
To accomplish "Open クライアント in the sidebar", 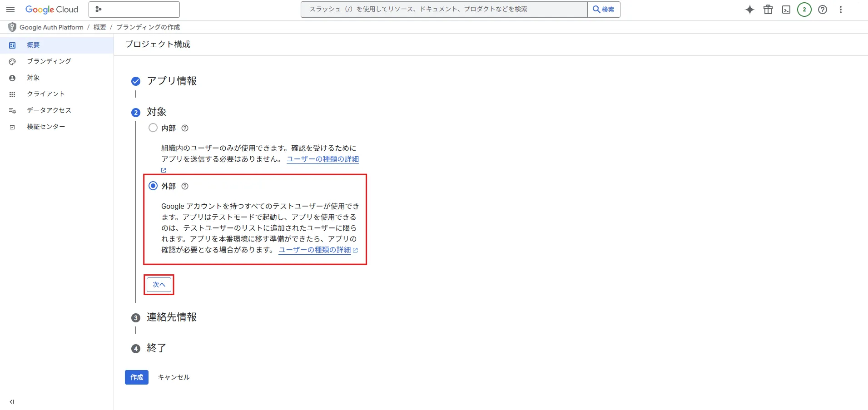I will click(57, 94).
